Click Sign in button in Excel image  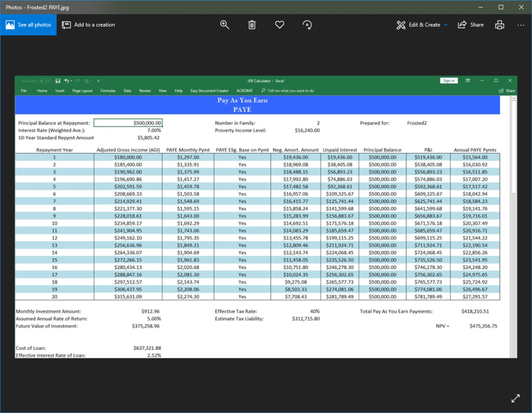[x=449, y=81]
